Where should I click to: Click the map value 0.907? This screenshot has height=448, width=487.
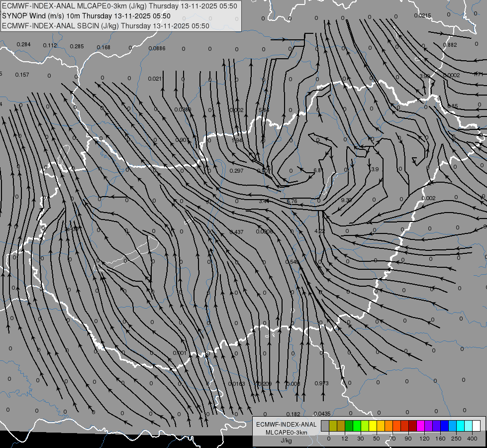click(x=183, y=140)
